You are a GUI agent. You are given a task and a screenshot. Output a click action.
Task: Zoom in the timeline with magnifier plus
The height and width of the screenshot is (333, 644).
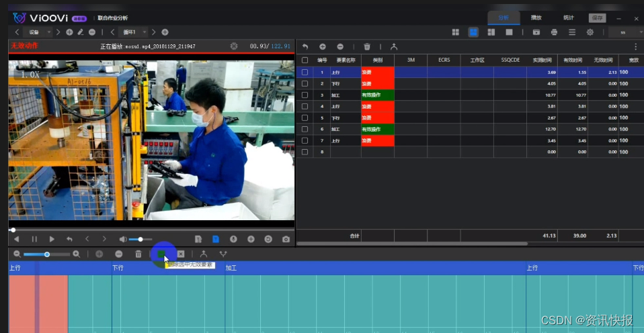pos(77,254)
